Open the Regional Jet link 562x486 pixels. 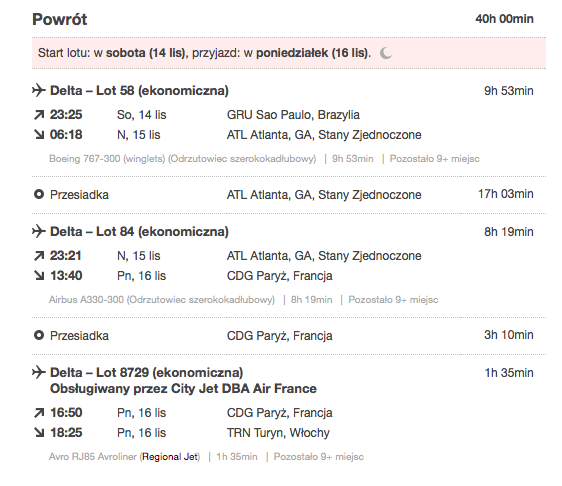[x=170, y=457]
